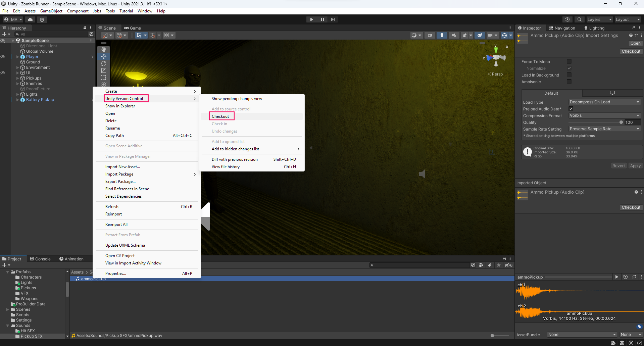Open the Undo History icon

[x=567, y=19]
